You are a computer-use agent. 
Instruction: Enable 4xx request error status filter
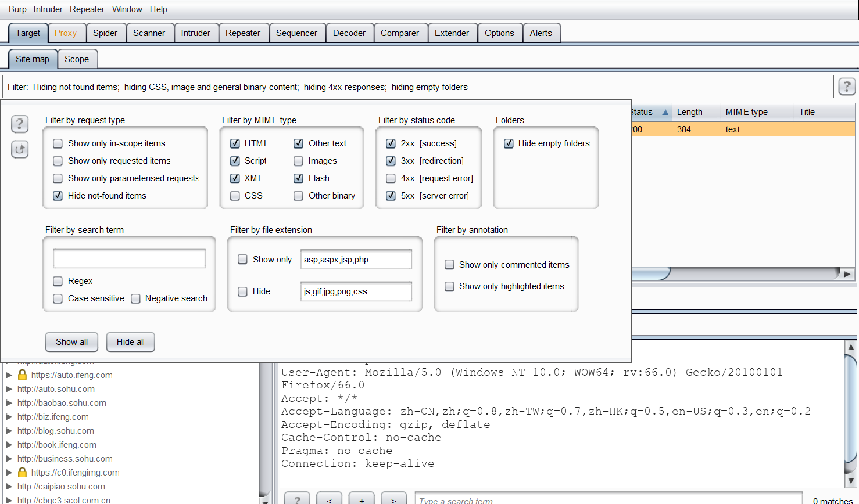(x=391, y=178)
